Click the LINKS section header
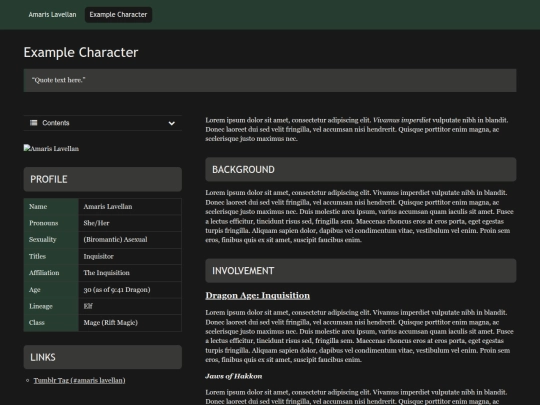The image size is (540, 405). click(103, 357)
